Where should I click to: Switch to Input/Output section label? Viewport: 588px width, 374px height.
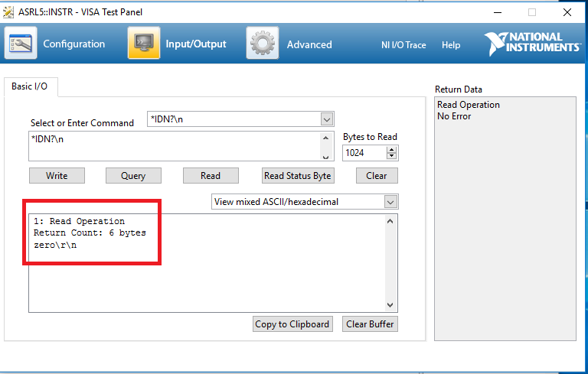196,44
